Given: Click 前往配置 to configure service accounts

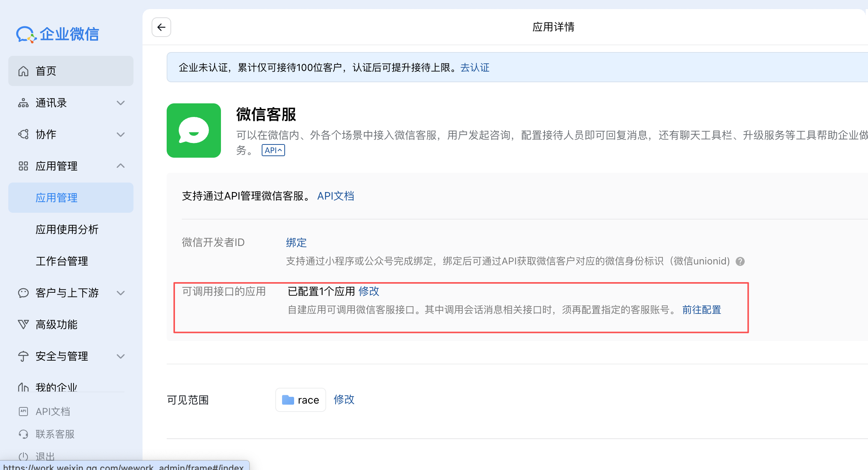Looking at the screenshot, I should (x=701, y=309).
